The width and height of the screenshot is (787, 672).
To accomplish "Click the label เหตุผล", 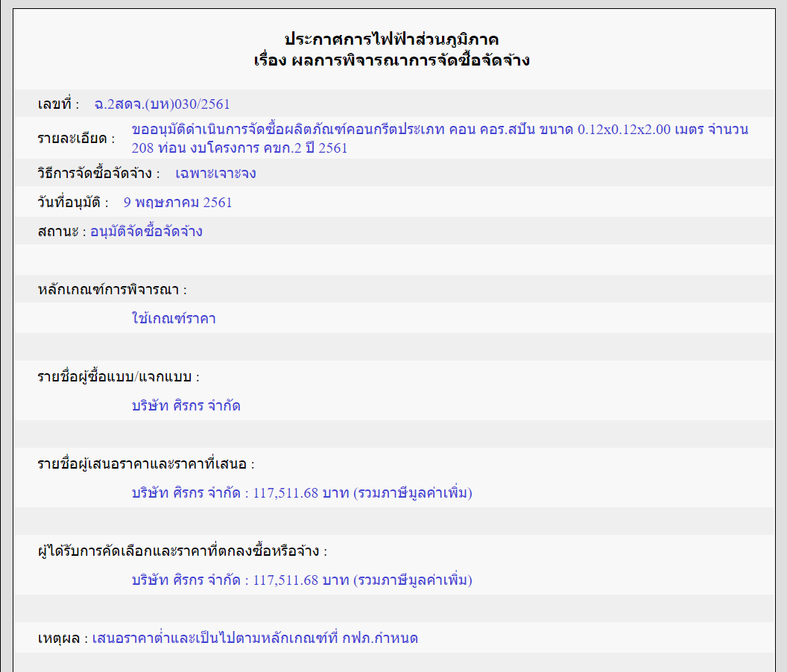I will tap(63, 639).
